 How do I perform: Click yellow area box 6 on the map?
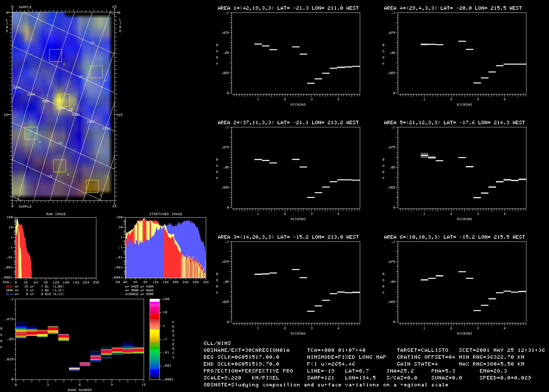tap(56, 55)
